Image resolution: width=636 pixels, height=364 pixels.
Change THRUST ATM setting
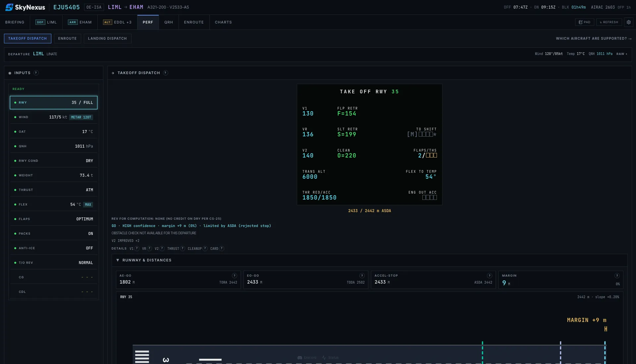54,190
